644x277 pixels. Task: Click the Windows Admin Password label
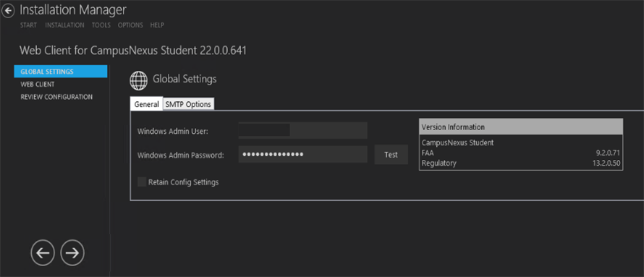pyautogui.click(x=181, y=155)
